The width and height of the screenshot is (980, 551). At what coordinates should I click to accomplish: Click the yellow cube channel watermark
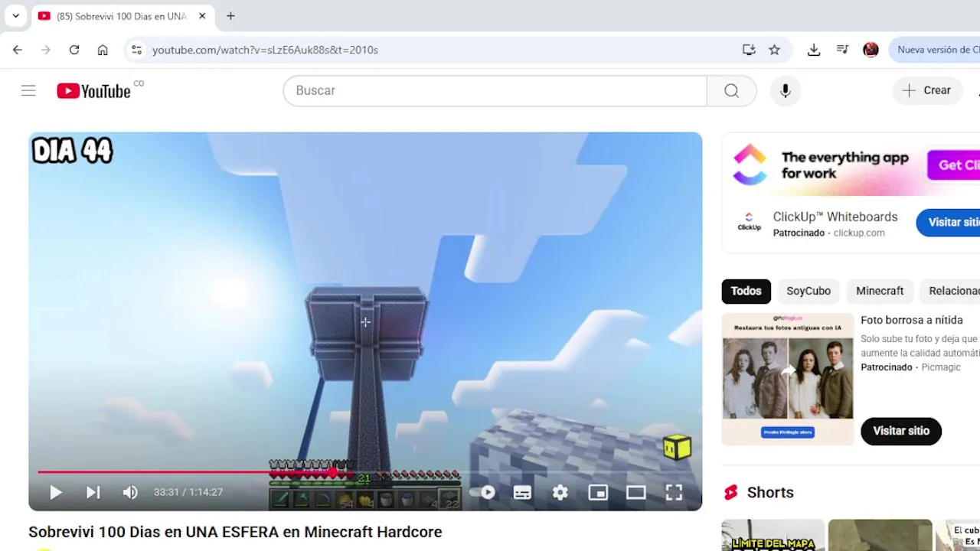click(677, 448)
